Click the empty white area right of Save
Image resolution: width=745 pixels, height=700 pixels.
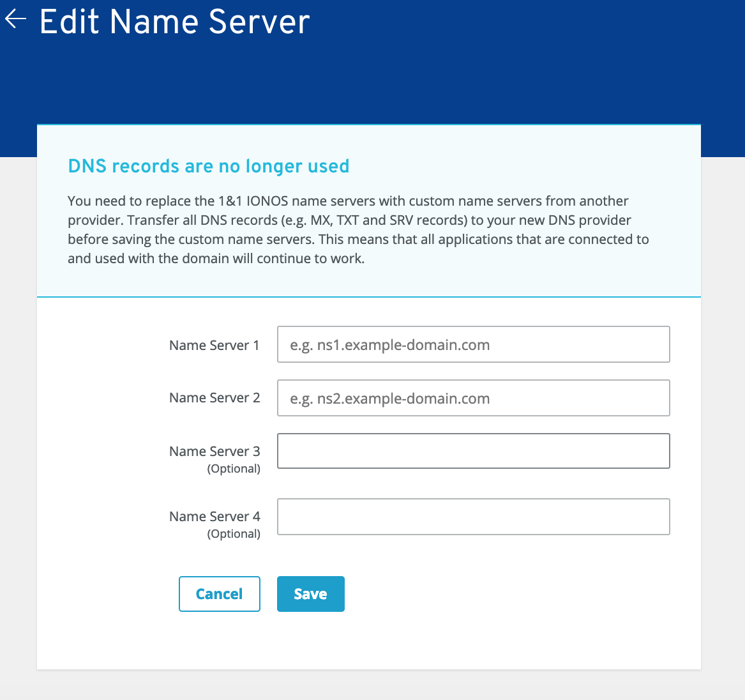(x=511, y=594)
